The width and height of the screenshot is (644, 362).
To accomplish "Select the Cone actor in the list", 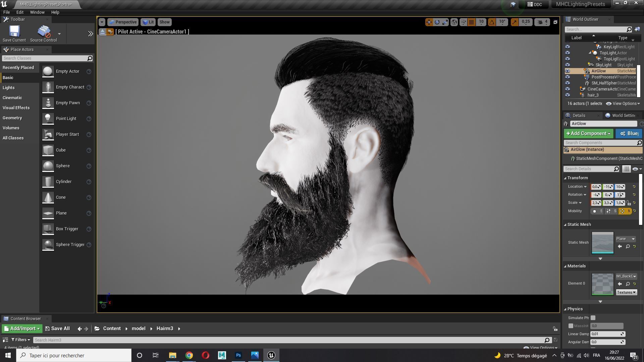I will click(66, 197).
